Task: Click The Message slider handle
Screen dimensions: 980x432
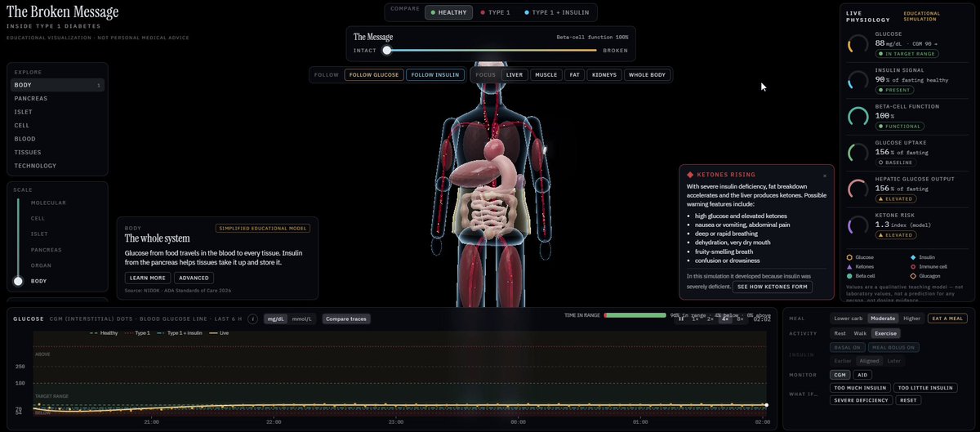Action: pyautogui.click(x=387, y=51)
